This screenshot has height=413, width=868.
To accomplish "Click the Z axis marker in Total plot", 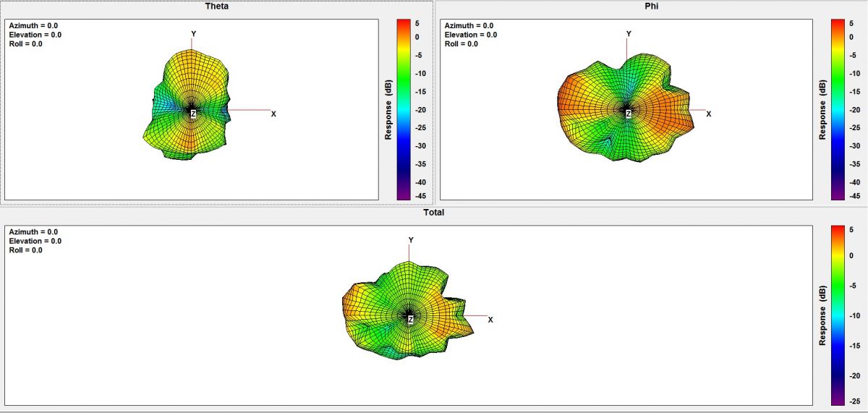I will pyautogui.click(x=410, y=320).
